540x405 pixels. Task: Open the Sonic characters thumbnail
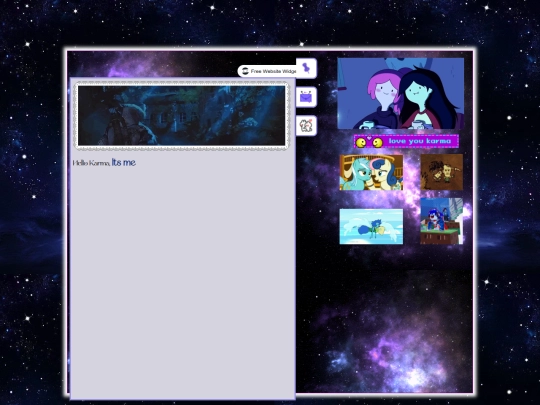442,221
